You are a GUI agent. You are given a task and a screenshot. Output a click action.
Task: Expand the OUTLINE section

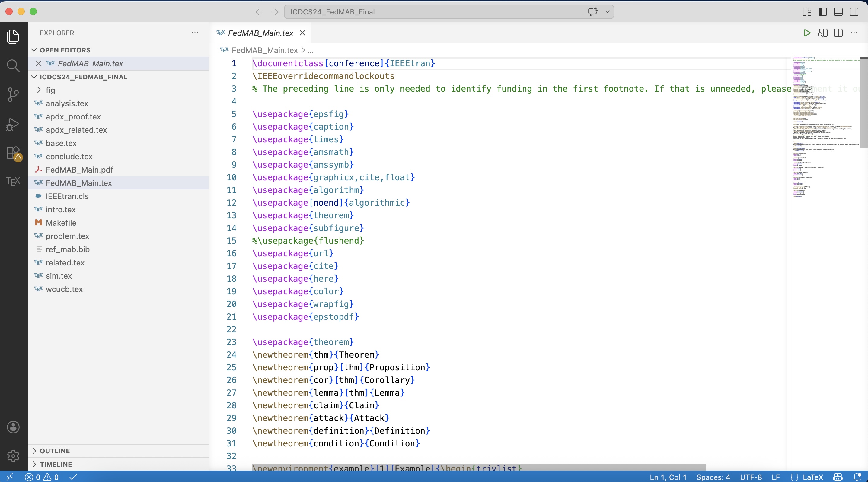point(55,451)
